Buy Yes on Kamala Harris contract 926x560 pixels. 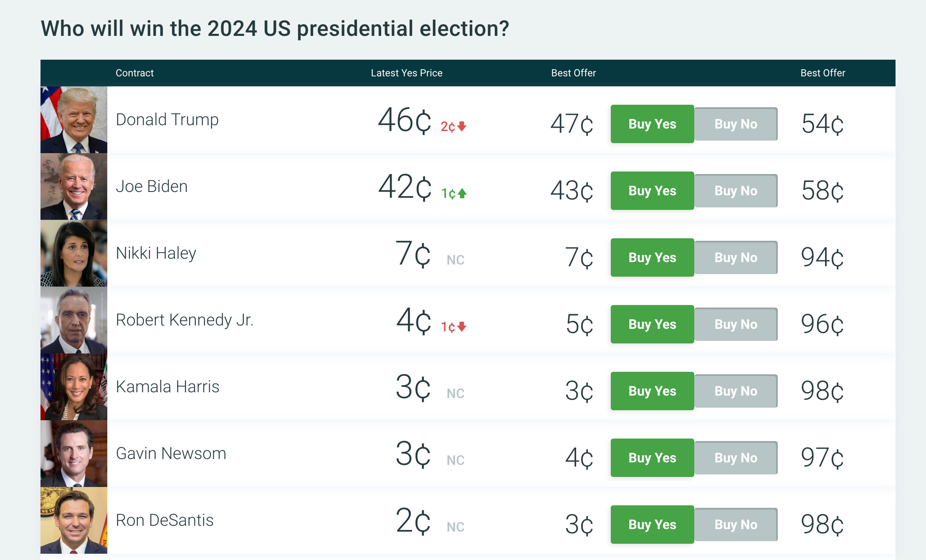[x=652, y=391]
